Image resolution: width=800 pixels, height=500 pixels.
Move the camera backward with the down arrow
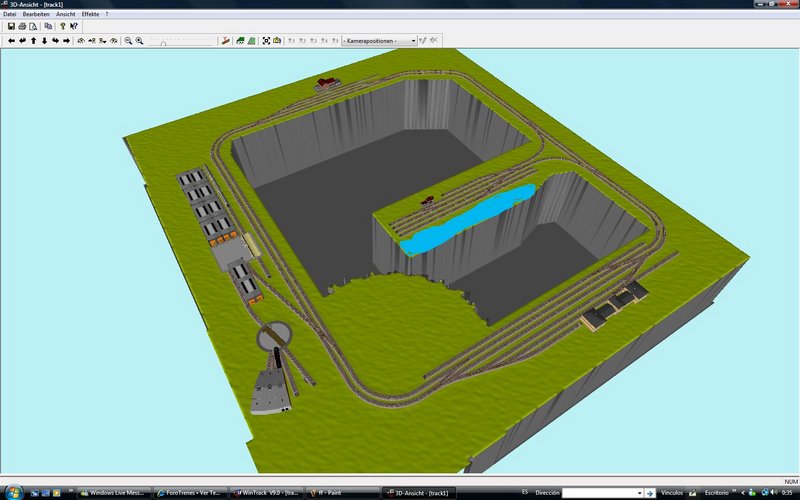click(44, 40)
